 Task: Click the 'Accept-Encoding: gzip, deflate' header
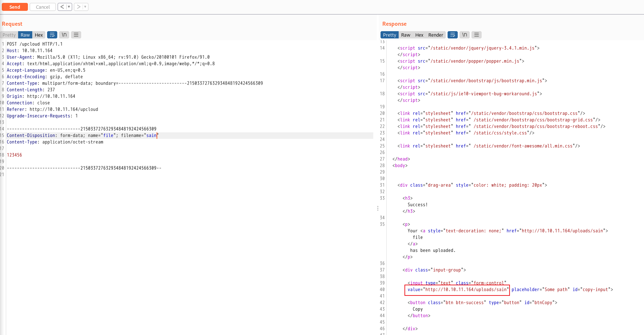pyautogui.click(x=45, y=77)
